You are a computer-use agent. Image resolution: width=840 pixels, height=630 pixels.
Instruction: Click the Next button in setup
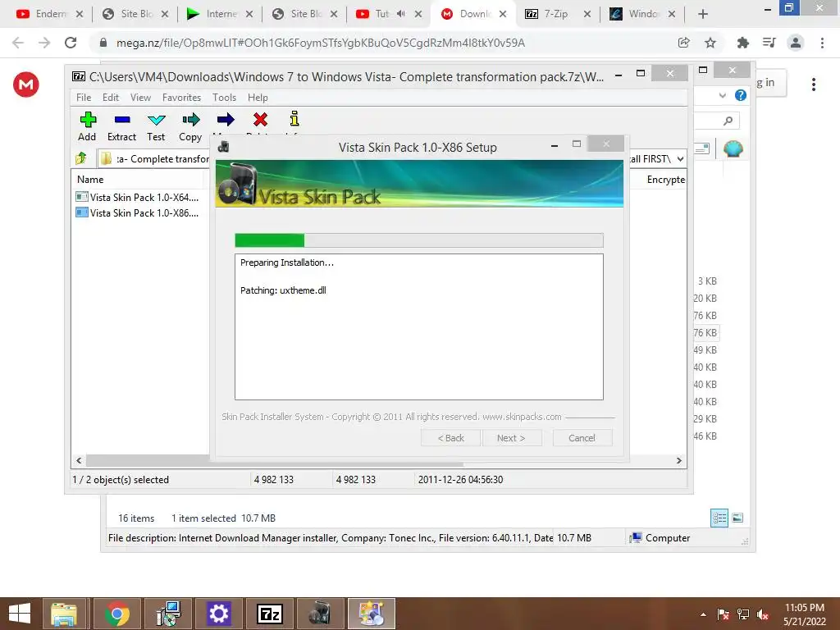click(x=511, y=438)
